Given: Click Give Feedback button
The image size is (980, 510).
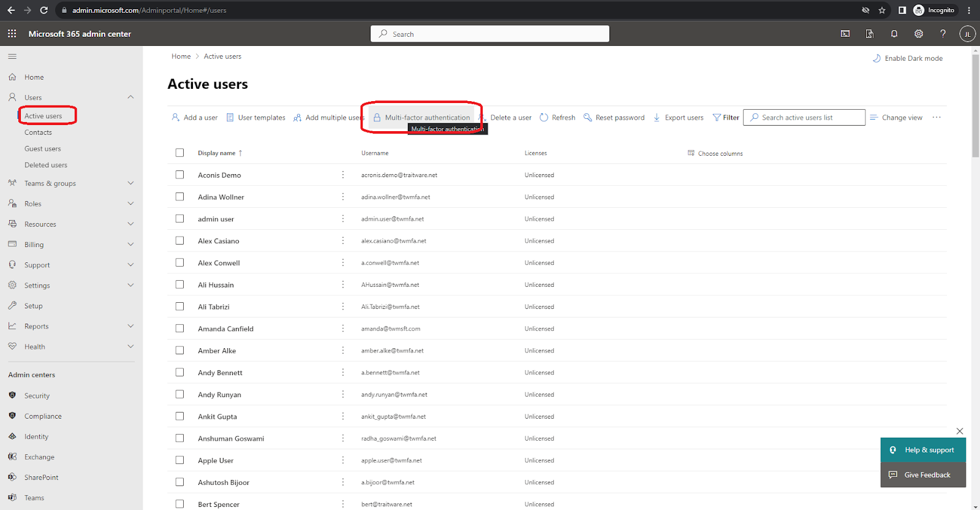Looking at the screenshot, I should click(923, 474).
